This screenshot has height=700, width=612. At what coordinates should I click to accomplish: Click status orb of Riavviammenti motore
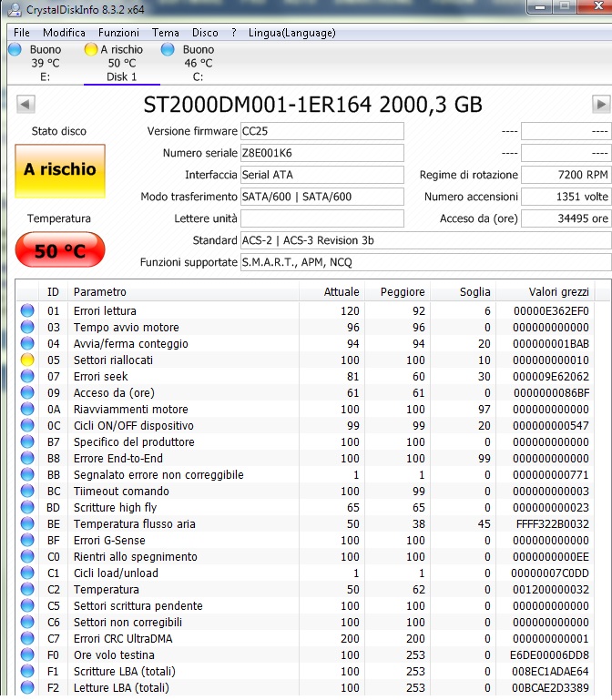pyautogui.click(x=27, y=409)
